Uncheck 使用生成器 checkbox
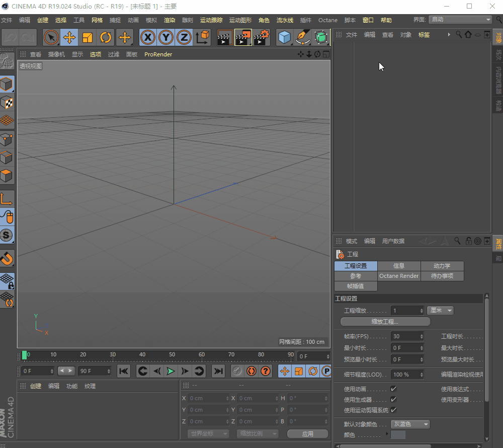Screen dimensions: 503x448 pyautogui.click(x=394, y=400)
